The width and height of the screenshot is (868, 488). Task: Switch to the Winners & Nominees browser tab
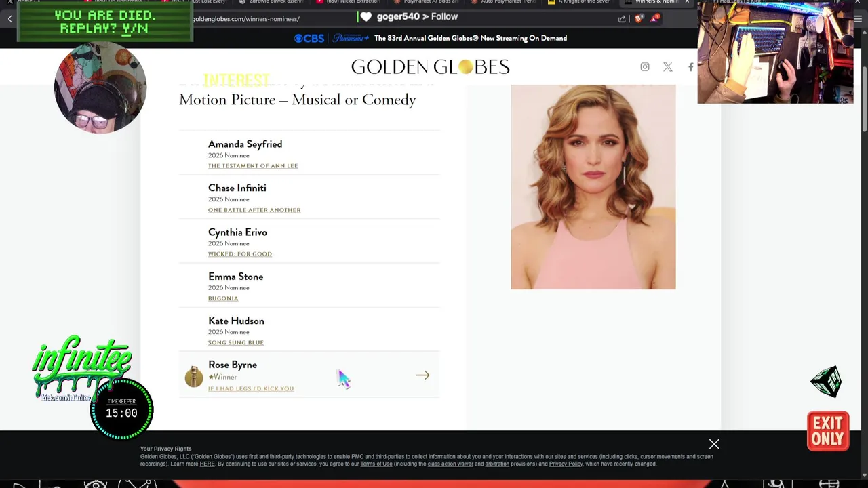pyautogui.click(x=654, y=2)
